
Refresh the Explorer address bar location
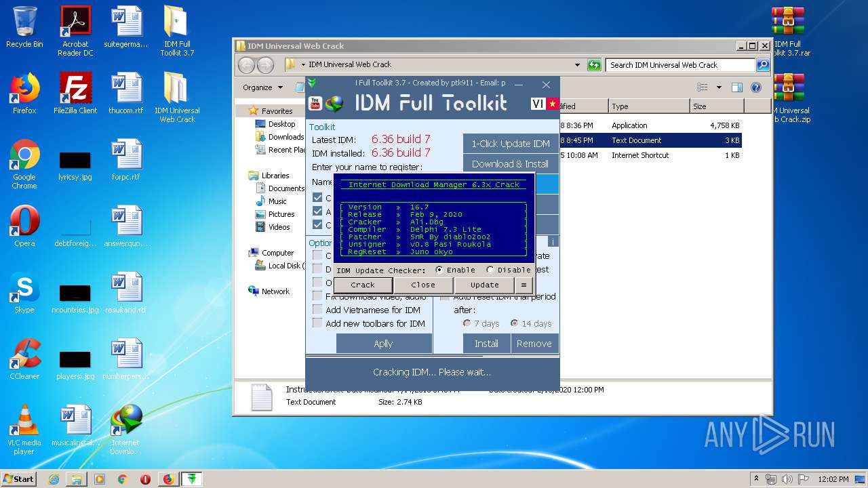tap(594, 65)
